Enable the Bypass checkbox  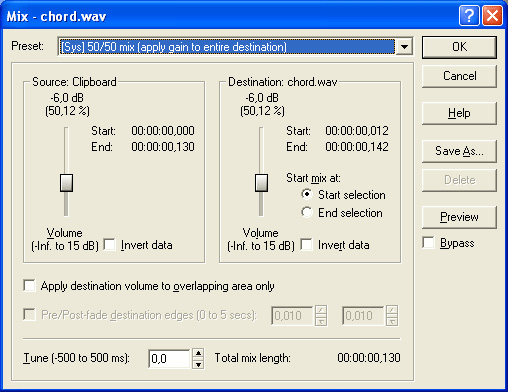428,243
